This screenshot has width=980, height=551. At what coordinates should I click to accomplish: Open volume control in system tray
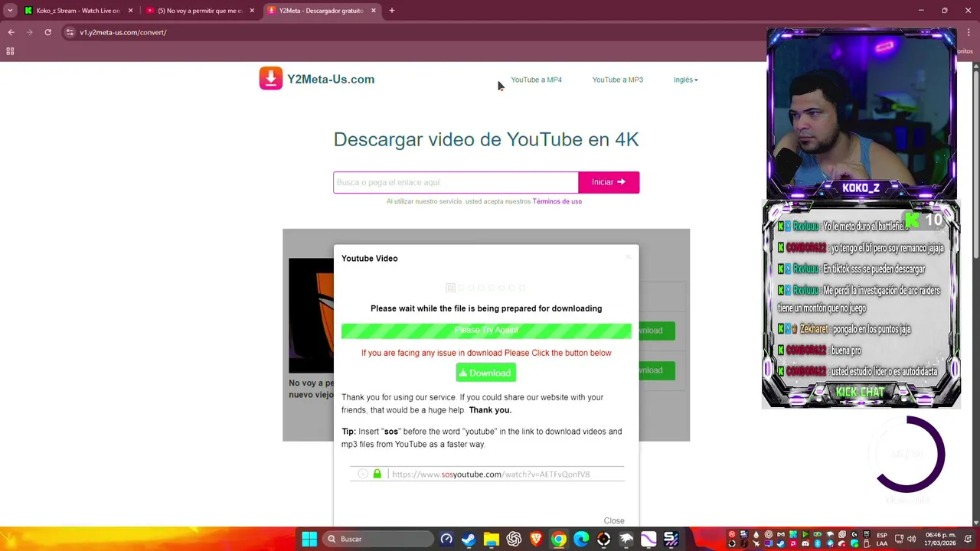(911, 539)
